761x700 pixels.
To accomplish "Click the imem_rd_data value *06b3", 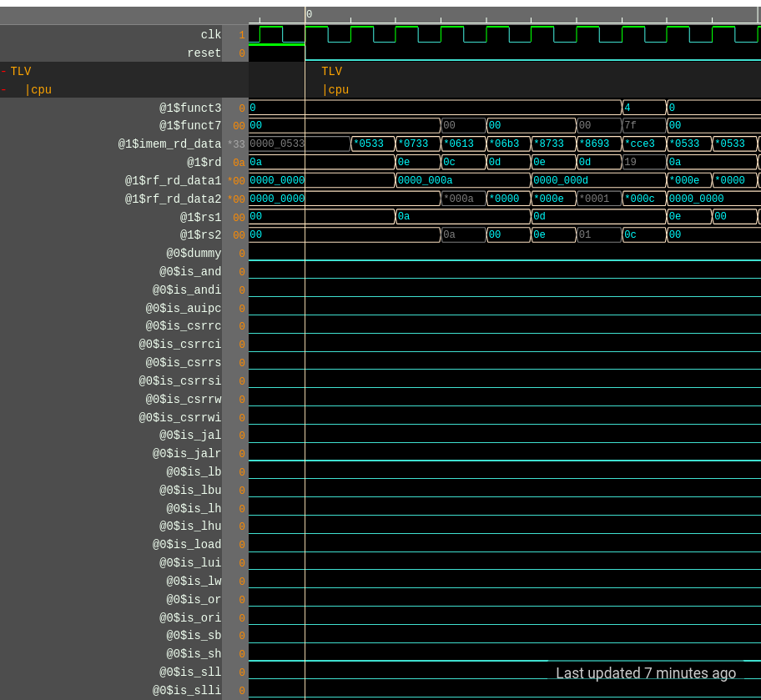I will [x=508, y=144].
